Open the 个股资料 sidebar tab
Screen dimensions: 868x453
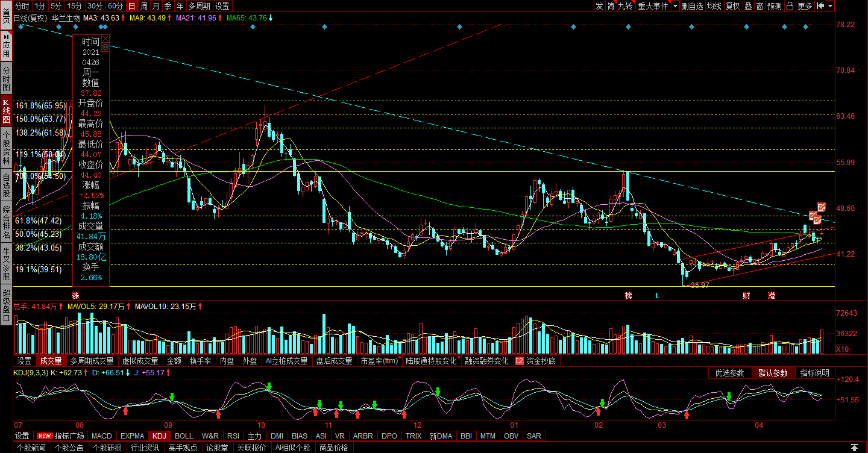pyautogui.click(x=6, y=148)
